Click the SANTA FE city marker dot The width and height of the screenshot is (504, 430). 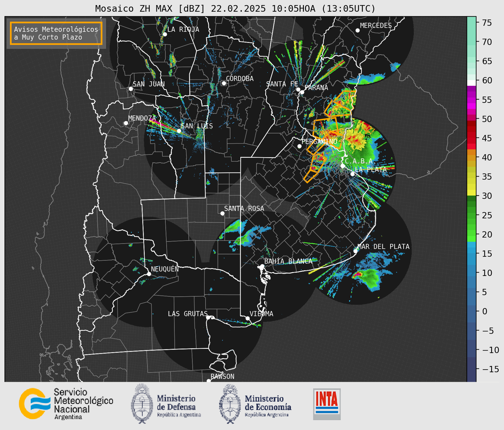(298, 89)
